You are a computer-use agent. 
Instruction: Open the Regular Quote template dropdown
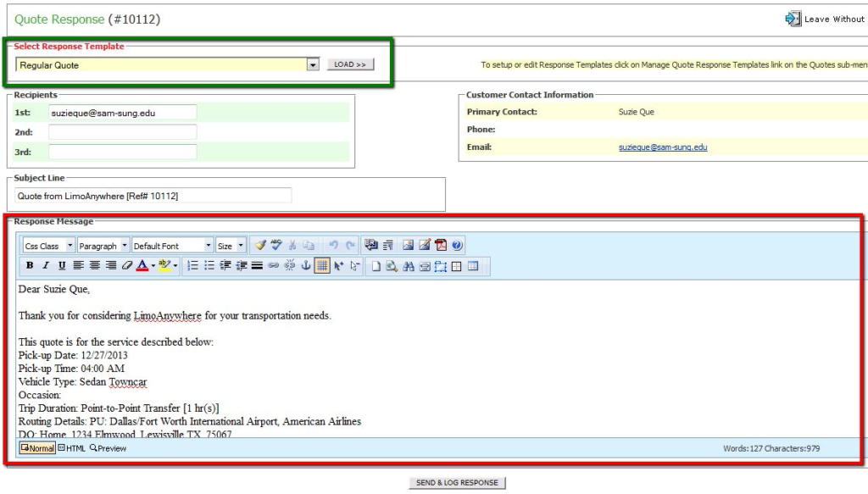tap(313, 65)
